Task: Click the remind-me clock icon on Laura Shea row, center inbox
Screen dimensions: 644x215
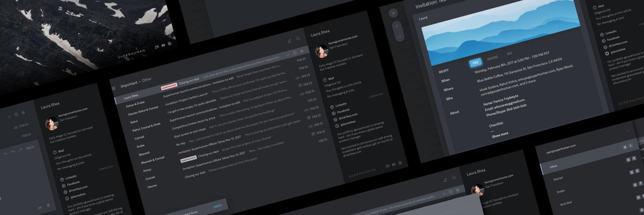Action: coord(295,53)
